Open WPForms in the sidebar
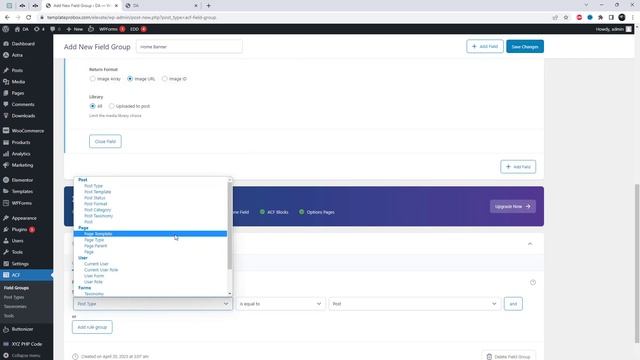Viewport: 640px width, 360px height. (x=21, y=203)
